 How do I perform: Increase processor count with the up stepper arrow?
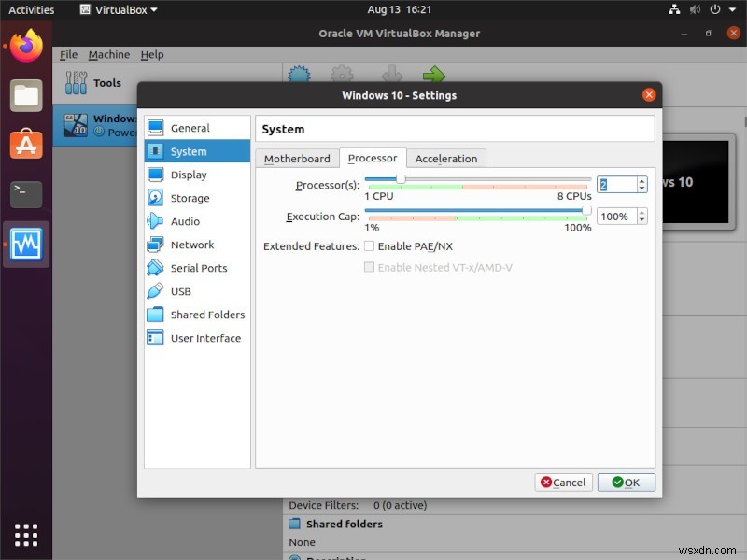click(x=642, y=179)
